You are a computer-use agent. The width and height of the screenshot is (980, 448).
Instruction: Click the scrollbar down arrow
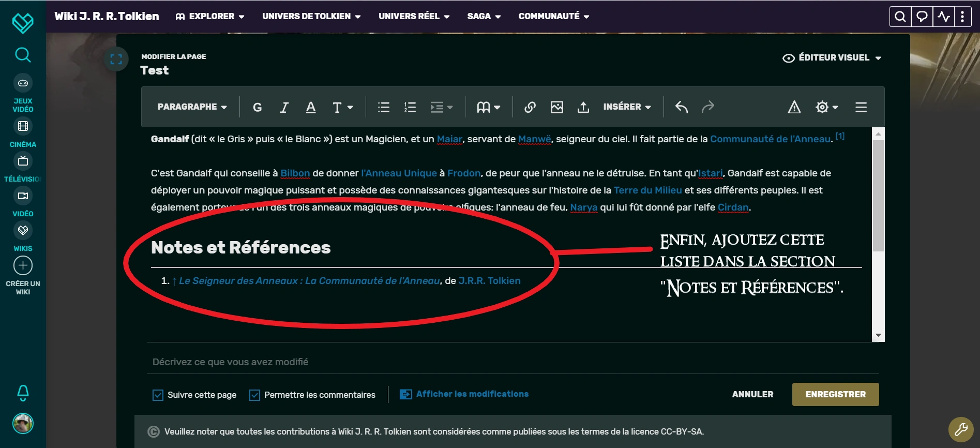point(878,336)
